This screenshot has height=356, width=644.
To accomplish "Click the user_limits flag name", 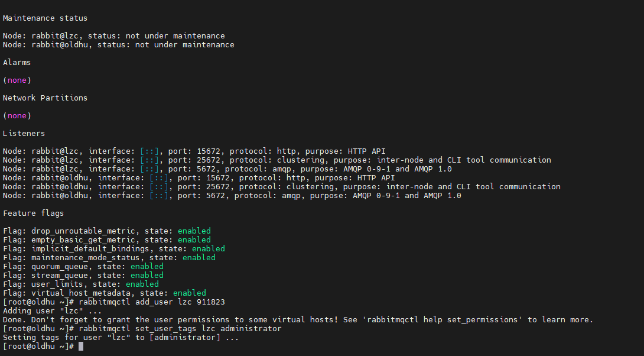I will tap(57, 284).
